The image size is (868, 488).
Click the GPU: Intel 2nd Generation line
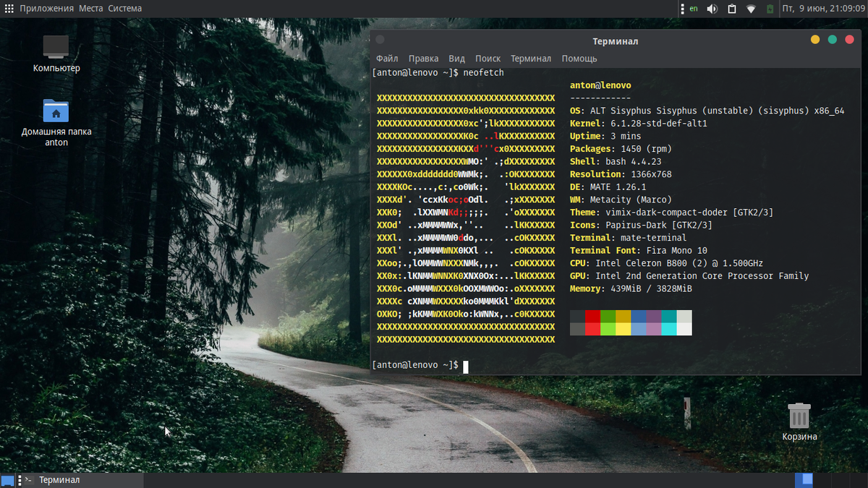689,275
